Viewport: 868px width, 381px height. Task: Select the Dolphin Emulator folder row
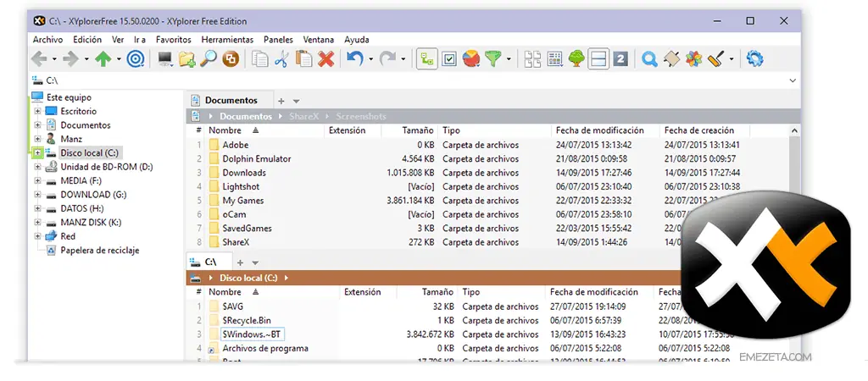[x=256, y=159]
